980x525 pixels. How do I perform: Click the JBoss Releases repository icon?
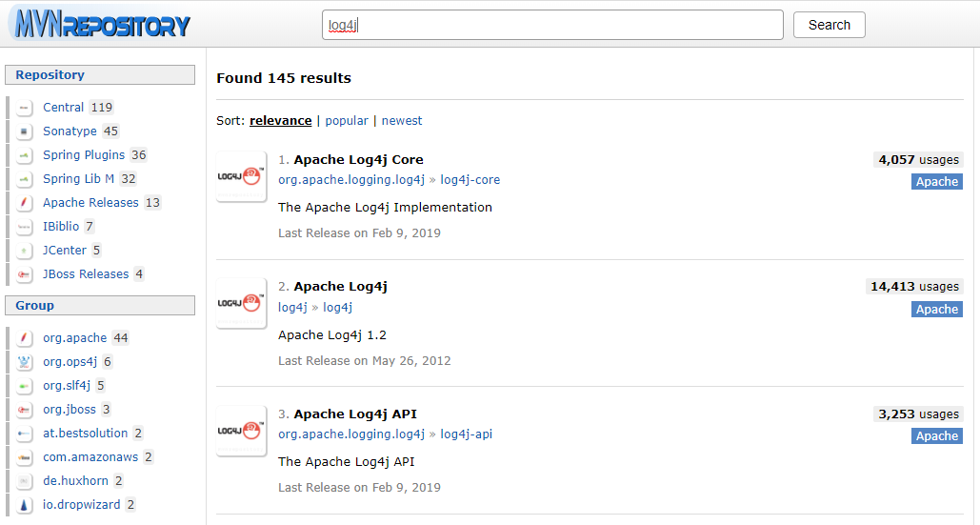pos(24,273)
